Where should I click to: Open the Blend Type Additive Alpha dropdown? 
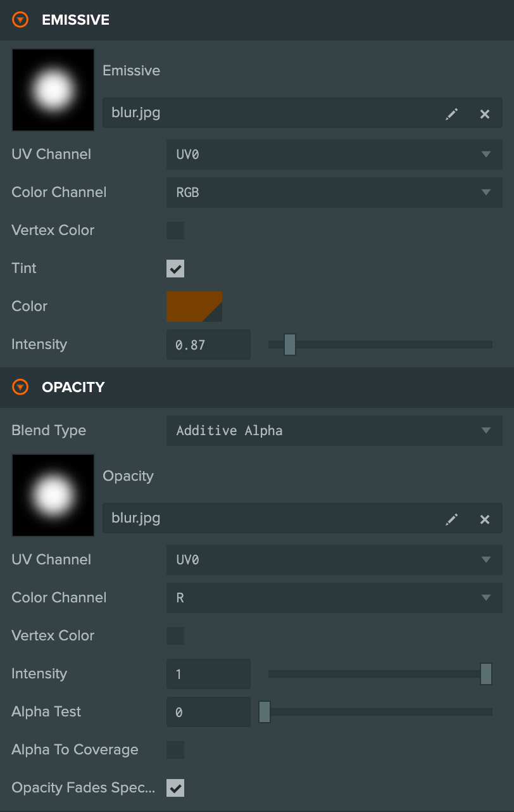334,431
